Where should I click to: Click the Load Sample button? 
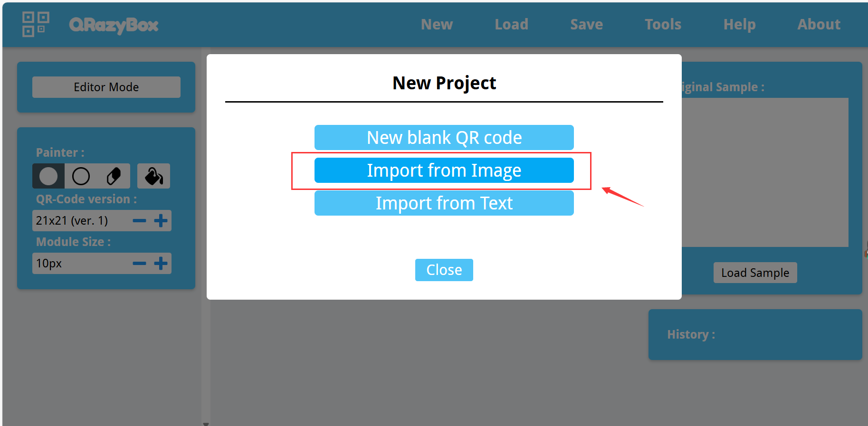point(755,273)
